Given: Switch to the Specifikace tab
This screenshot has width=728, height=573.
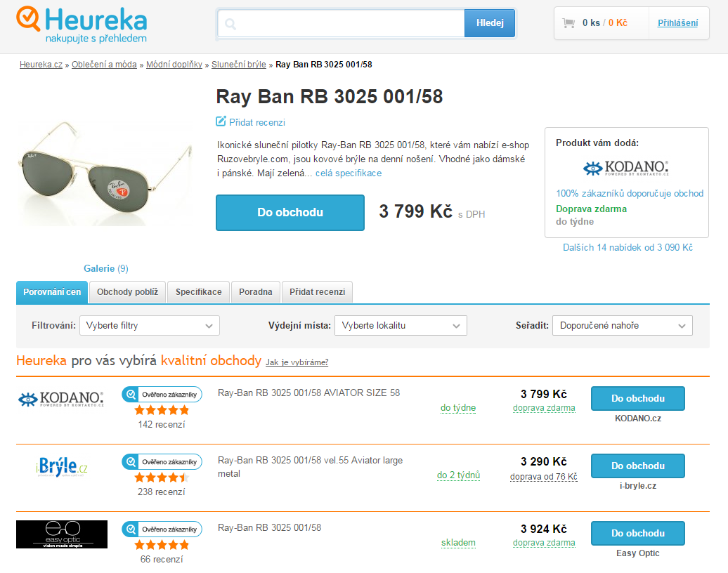Looking at the screenshot, I should click(x=199, y=292).
